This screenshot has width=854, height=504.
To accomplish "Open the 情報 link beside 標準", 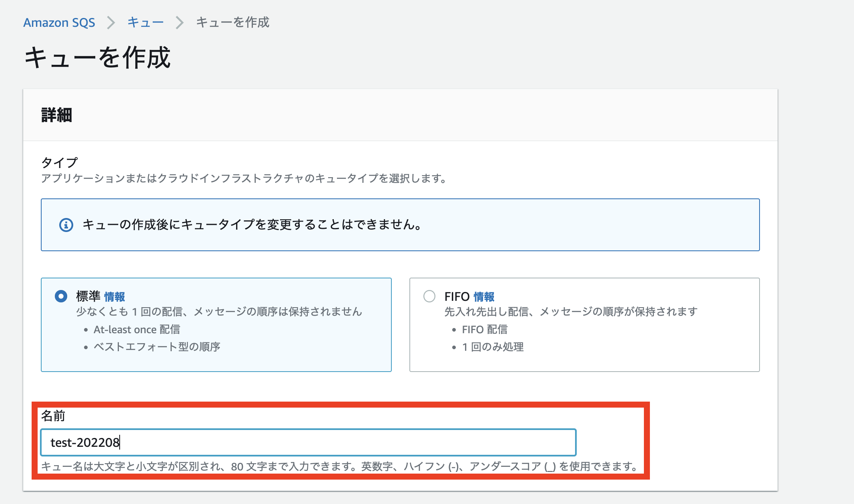I will (114, 297).
